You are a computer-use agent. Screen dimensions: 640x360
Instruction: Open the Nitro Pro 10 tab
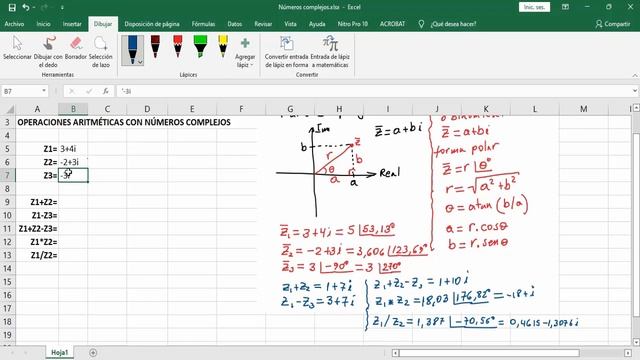[x=353, y=24]
